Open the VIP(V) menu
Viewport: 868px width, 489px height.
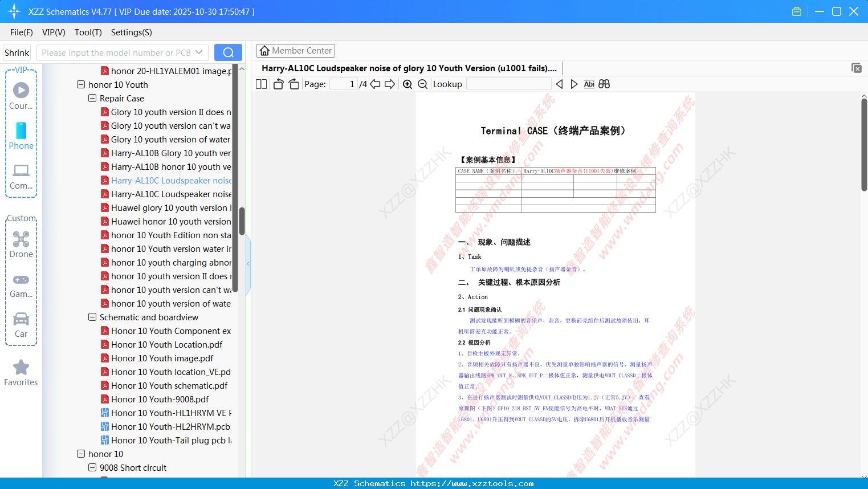[54, 32]
